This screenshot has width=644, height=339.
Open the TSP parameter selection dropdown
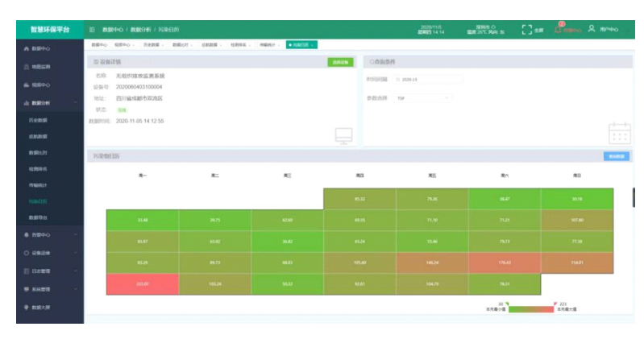422,98
